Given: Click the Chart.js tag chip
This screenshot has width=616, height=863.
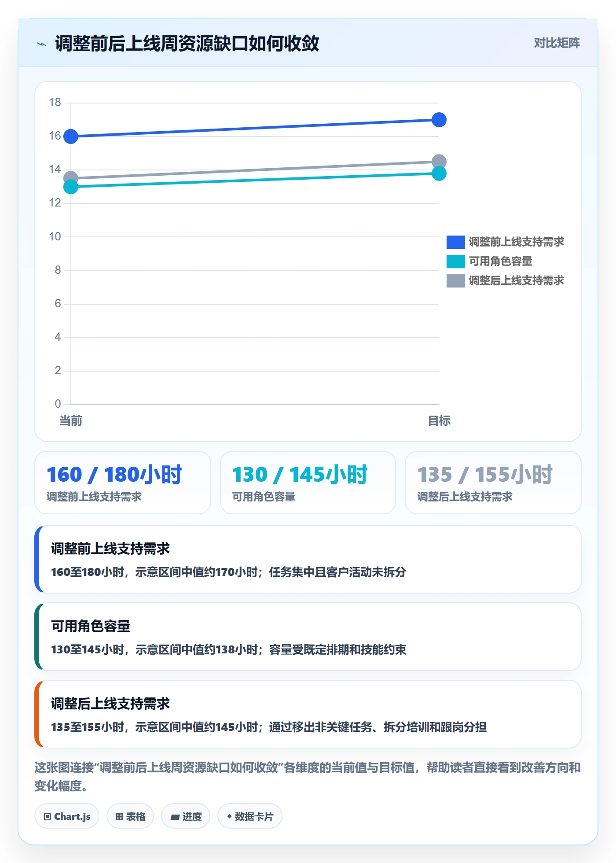Looking at the screenshot, I should click(67, 816).
